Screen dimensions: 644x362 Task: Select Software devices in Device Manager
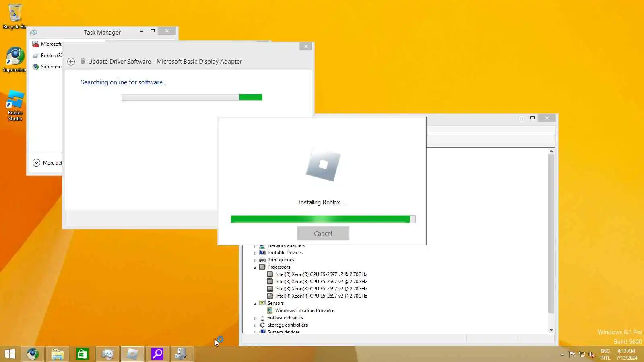[x=285, y=318]
